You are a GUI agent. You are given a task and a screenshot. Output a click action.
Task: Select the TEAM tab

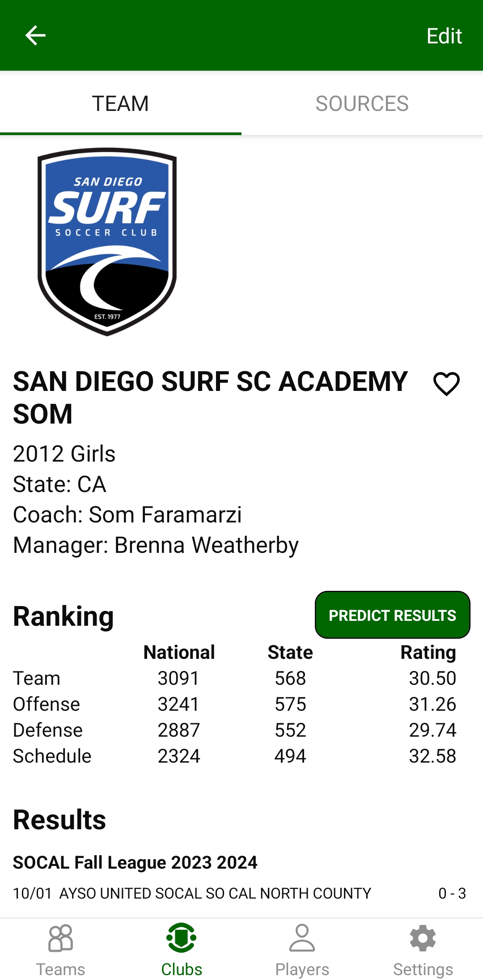coord(120,104)
